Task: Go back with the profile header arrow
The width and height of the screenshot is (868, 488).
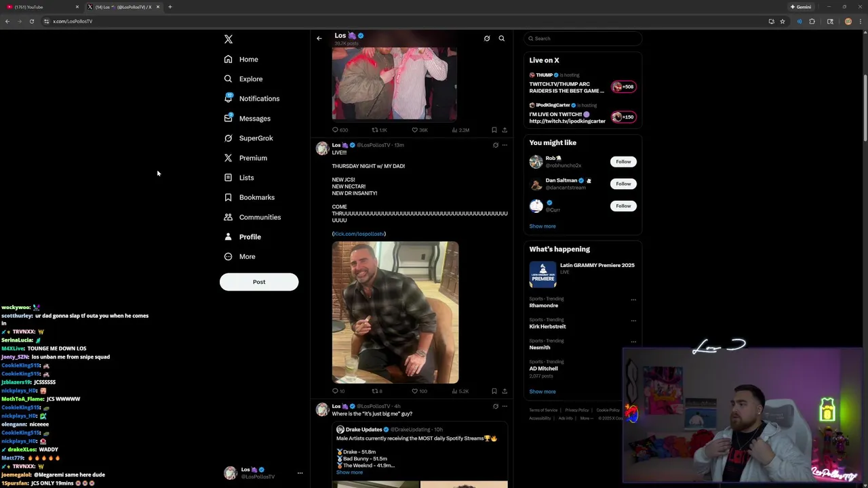Action: click(x=319, y=38)
